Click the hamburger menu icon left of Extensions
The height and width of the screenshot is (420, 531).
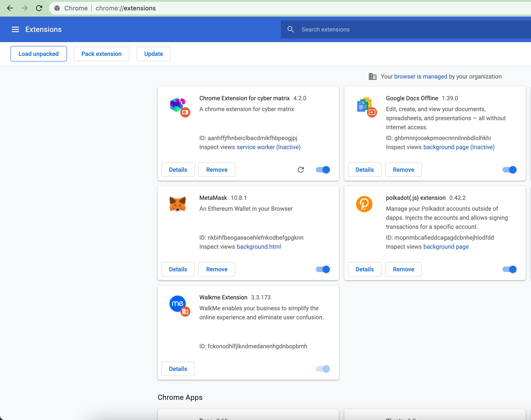[x=15, y=29]
